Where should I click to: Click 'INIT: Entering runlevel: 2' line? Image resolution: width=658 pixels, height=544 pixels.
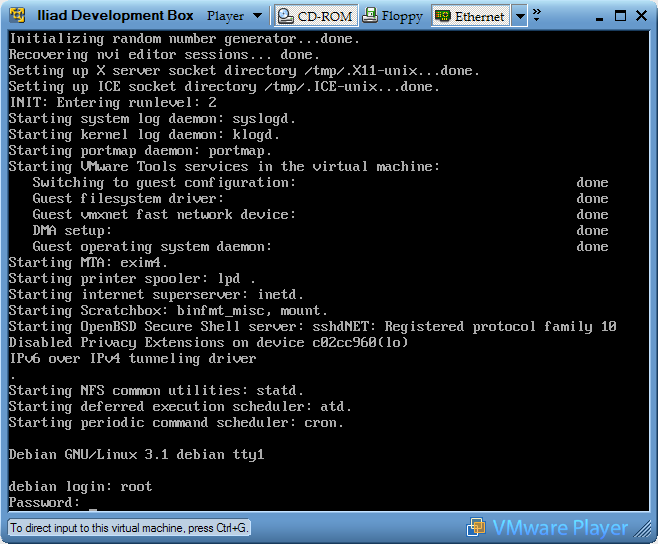pyautogui.click(x=112, y=102)
